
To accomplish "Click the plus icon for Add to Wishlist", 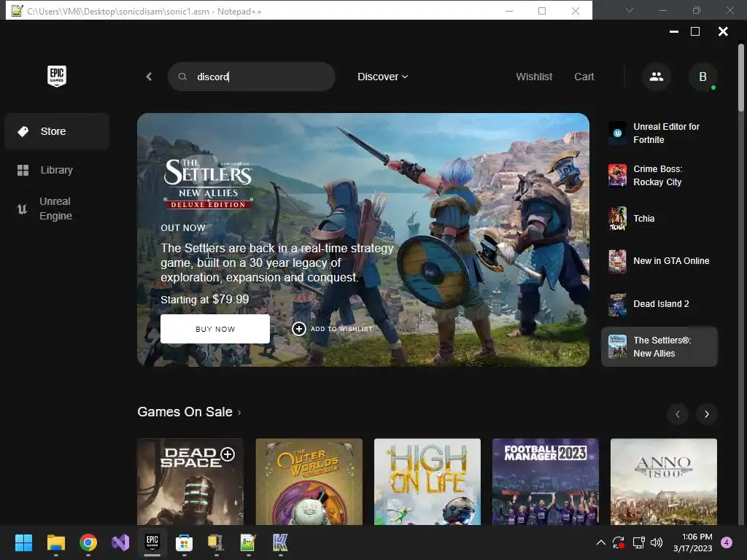I will pyautogui.click(x=298, y=329).
